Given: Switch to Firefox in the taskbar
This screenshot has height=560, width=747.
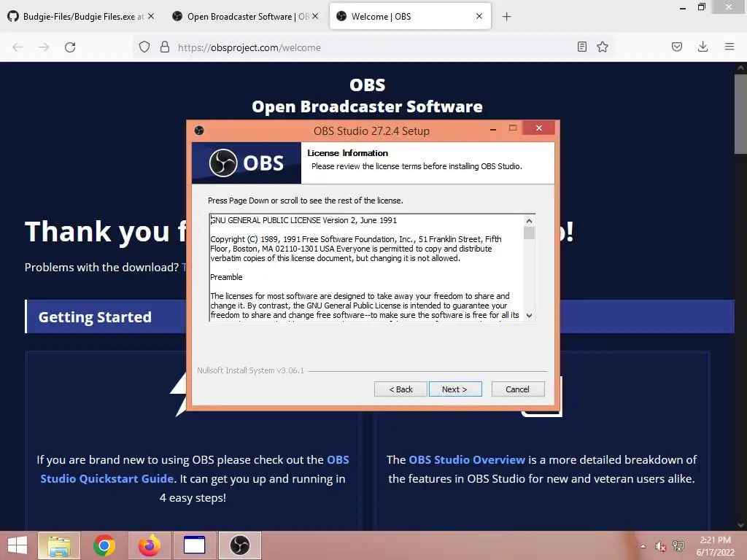Looking at the screenshot, I should click(149, 545).
